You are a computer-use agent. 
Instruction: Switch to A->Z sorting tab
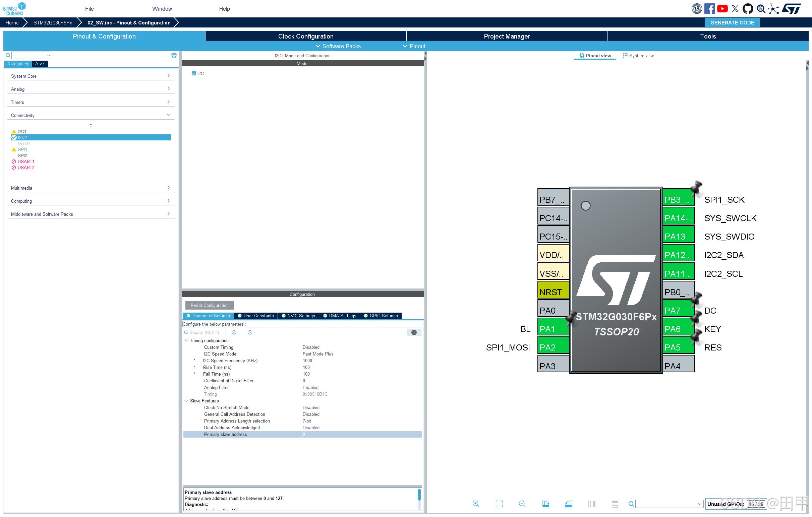click(40, 64)
